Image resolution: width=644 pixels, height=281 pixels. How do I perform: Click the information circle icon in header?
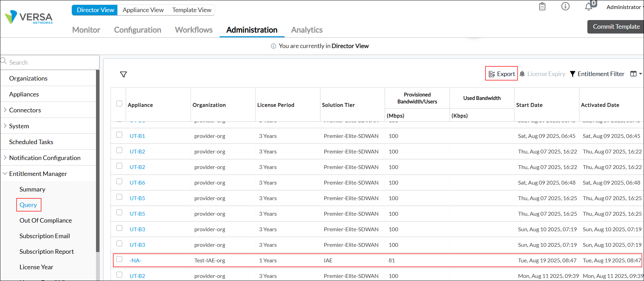(x=565, y=6)
